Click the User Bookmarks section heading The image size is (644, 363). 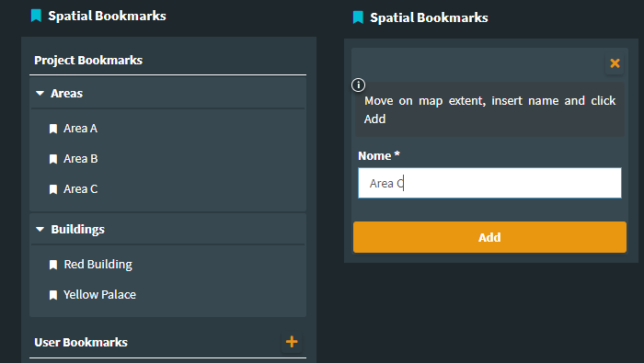81,343
